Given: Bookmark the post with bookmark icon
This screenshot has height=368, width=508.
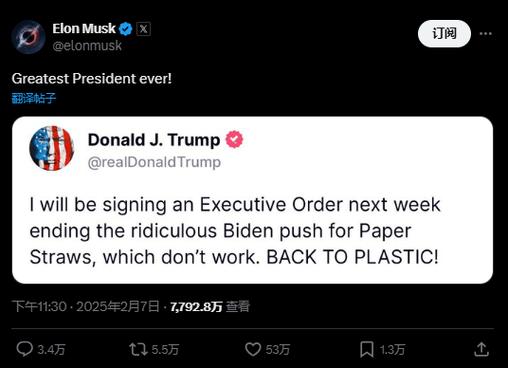Looking at the screenshot, I should tap(367, 349).
